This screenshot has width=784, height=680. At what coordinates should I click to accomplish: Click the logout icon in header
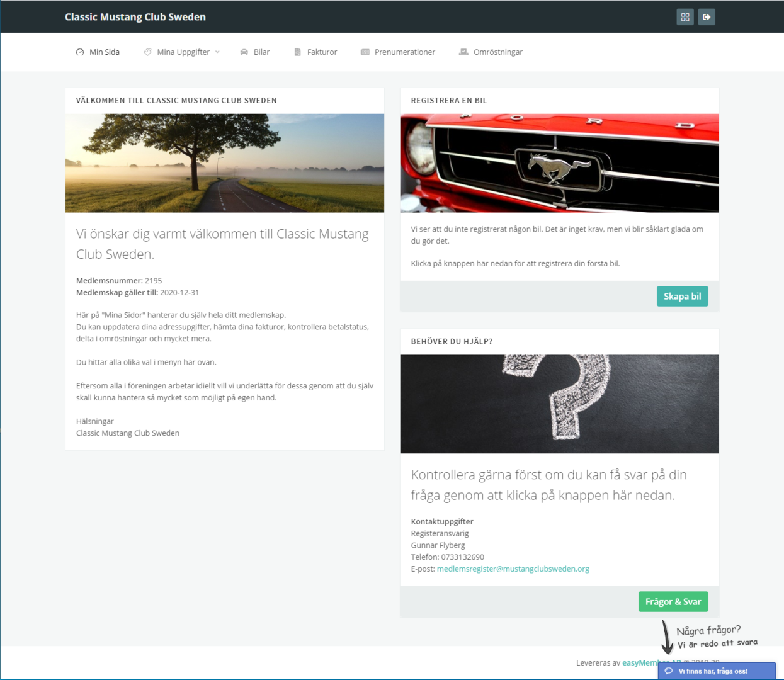(x=707, y=17)
